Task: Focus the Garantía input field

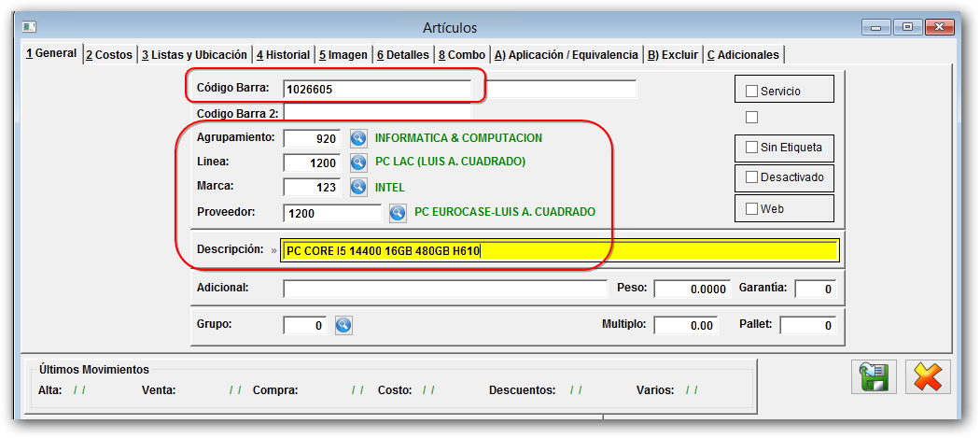Action: click(814, 290)
